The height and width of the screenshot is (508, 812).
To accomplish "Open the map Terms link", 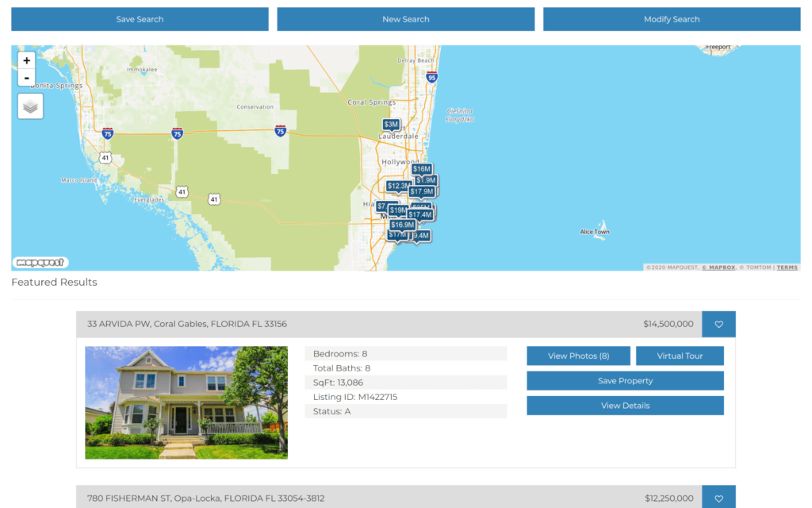I will pyautogui.click(x=787, y=267).
